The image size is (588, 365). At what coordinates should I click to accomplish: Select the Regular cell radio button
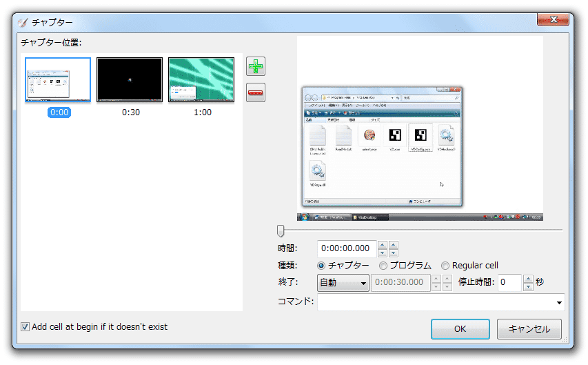tap(445, 266)
